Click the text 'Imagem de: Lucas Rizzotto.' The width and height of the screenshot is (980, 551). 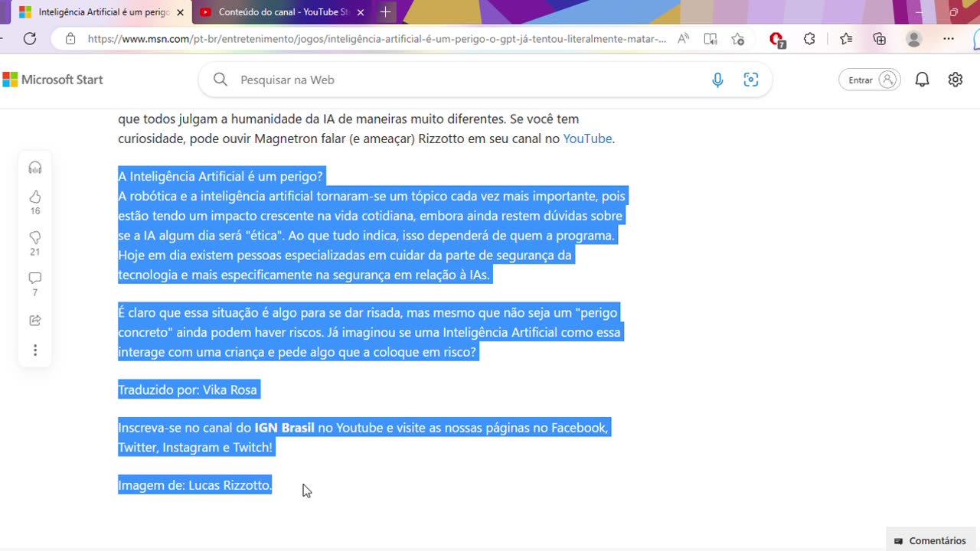194,485
